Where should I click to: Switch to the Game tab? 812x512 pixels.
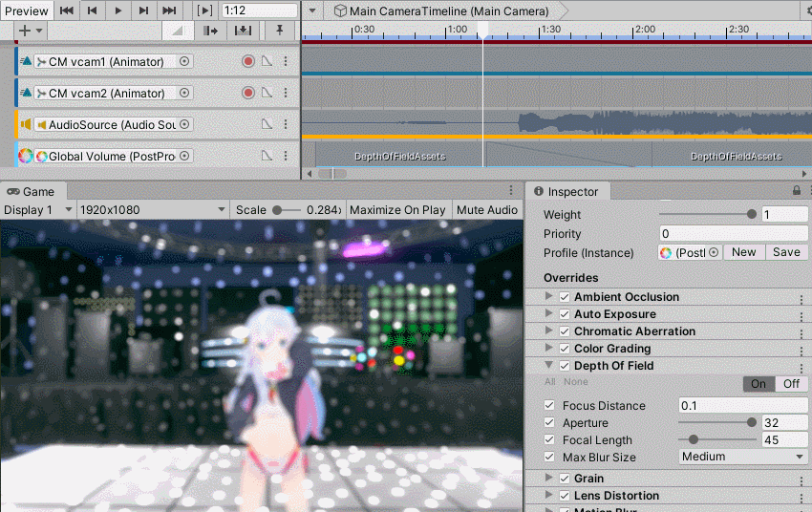point(32,192)
